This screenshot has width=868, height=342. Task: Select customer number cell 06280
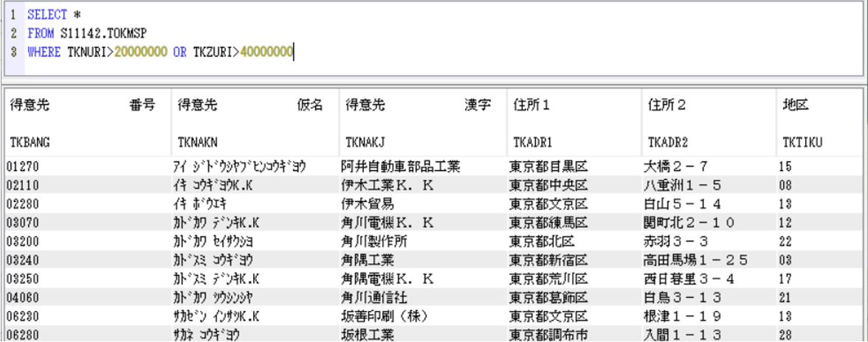point(23,335)
